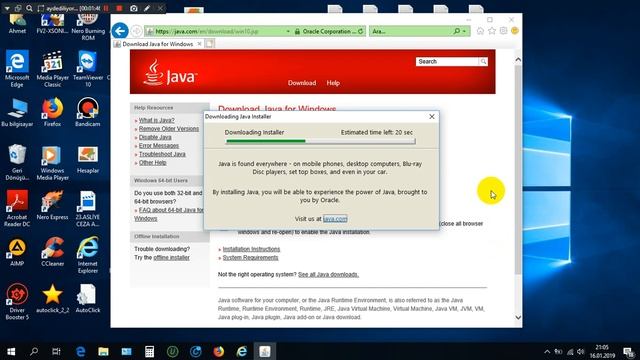Open Task View on taskbar
640x360 pixels.
[x=57, y=351]
